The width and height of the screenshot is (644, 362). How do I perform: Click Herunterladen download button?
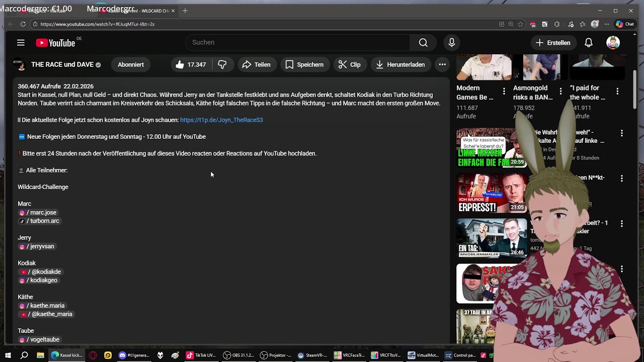400,64
